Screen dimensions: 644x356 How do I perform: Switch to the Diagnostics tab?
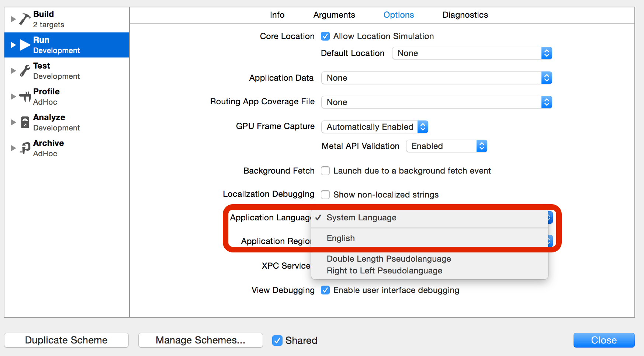(x=465, y=15)
